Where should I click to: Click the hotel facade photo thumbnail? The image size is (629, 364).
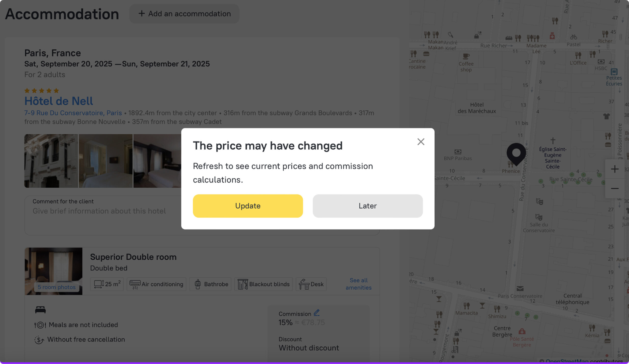pyautogui.click(x=51, y=161)
